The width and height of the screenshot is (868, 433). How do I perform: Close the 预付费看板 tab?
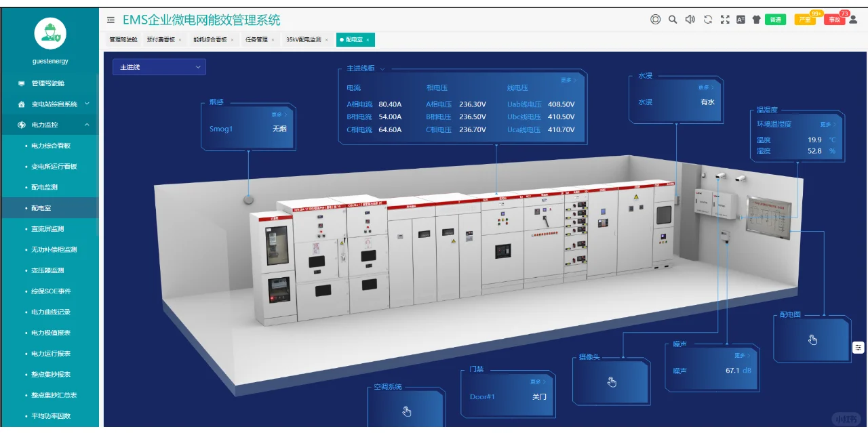click(x=180, y=40)
